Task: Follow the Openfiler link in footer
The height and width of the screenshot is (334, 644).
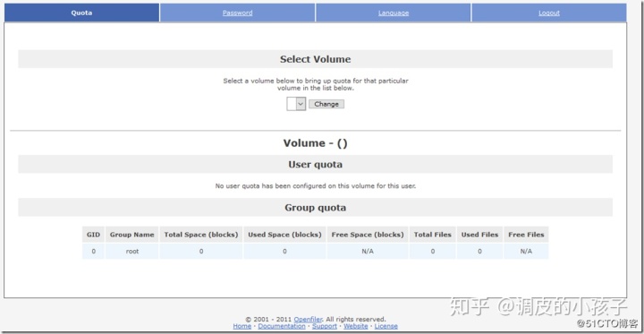Action: click(x=308, y=319)
